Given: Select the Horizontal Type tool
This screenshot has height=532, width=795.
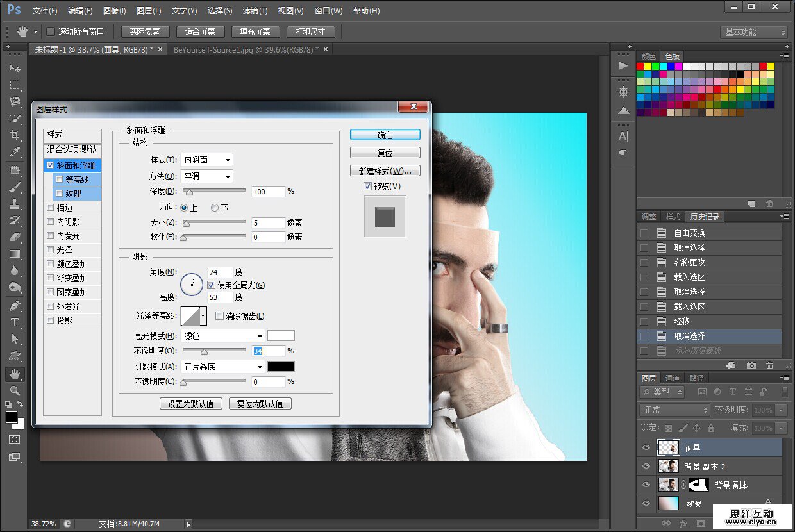Looking at the screenshot, I should pos(14,322).
